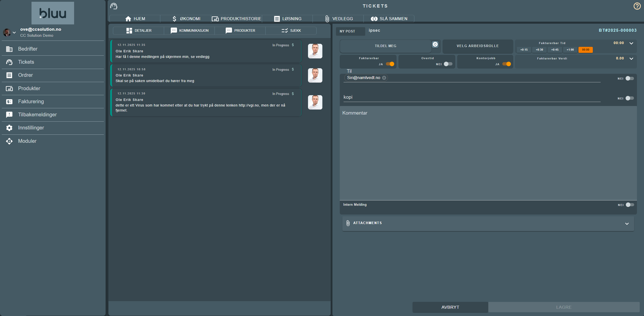
Task: Click the AVBRYT button
Action: [x=450, y=307]
